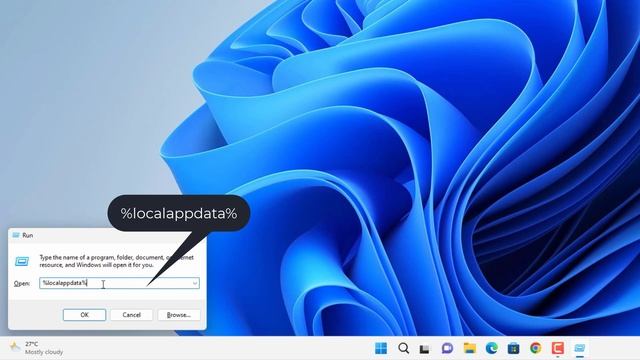Launch the Chat app from the taskbar

447,348
